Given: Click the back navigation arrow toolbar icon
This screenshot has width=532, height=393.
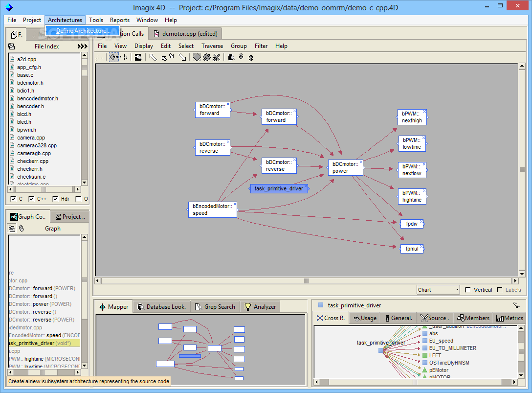Looking at the screenshot, I should tap(113, 57).
